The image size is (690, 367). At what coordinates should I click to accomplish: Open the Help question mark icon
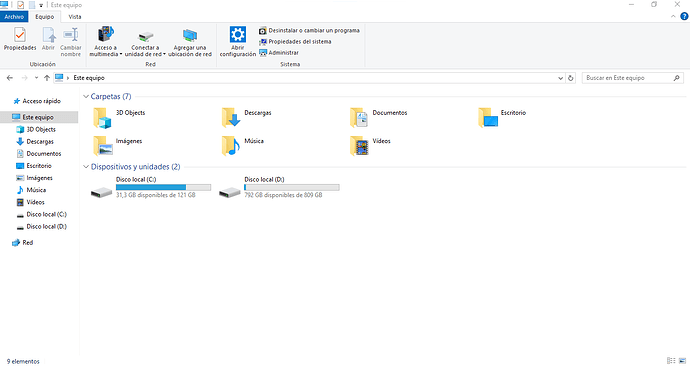tap(684, 17)
